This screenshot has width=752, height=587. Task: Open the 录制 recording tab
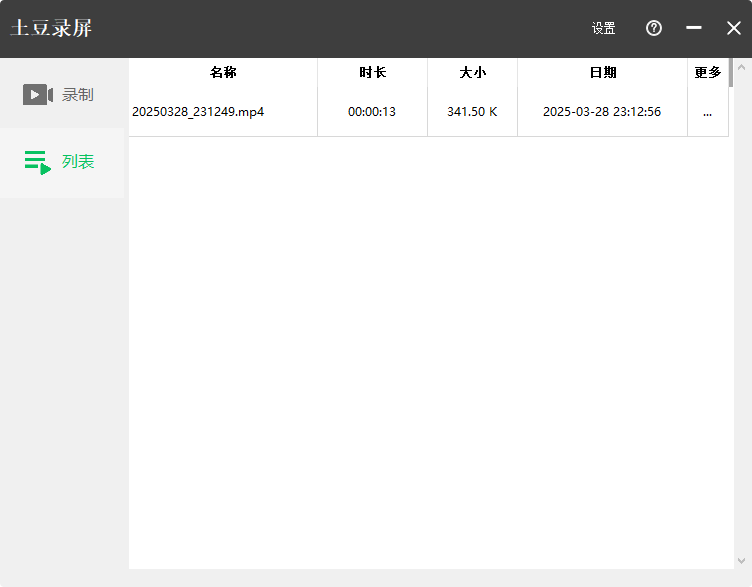click(x=62, y=94)
